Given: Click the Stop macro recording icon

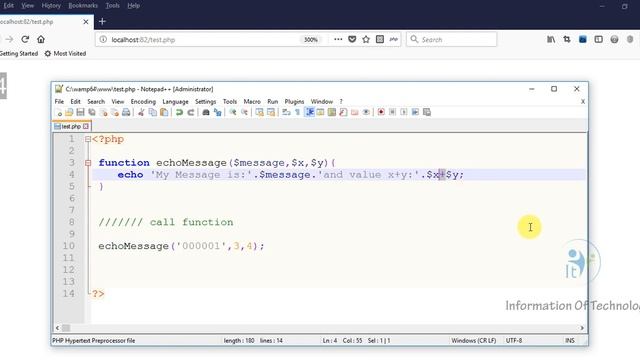Looking at the screenshot, I should coord(392,112).
